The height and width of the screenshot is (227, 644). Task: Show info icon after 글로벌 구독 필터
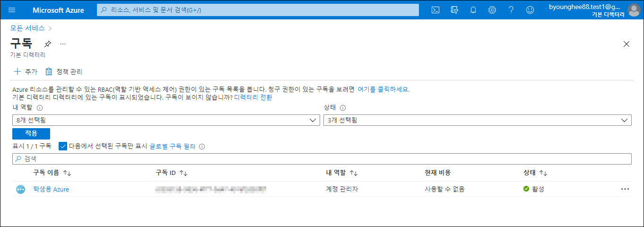(x=202, y=147)
